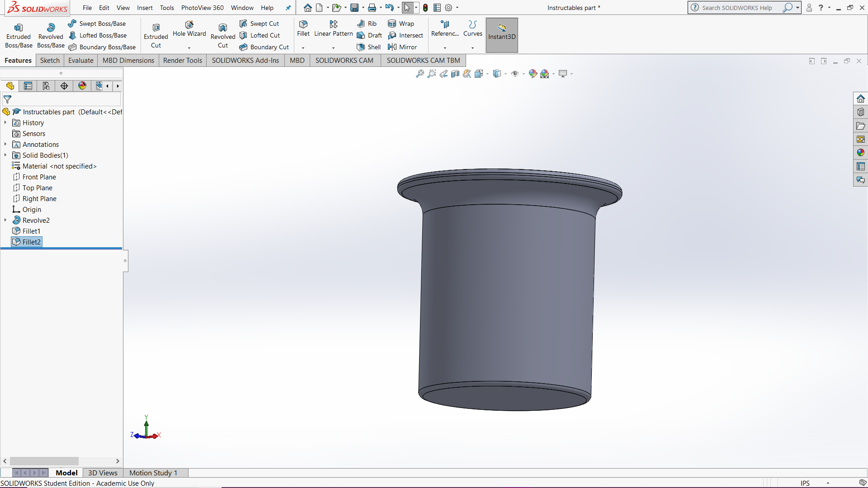Screen dimensions: 868x488
Task: Open the Hole Wizard tool
Action: (x=189, y=29)
